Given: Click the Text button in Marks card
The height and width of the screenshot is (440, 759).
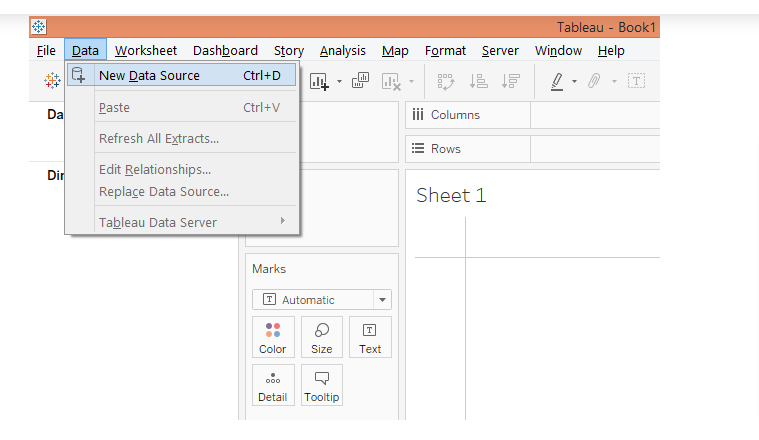Looking at the screenshot, I should pyautogui.click(x=370, y=337).
